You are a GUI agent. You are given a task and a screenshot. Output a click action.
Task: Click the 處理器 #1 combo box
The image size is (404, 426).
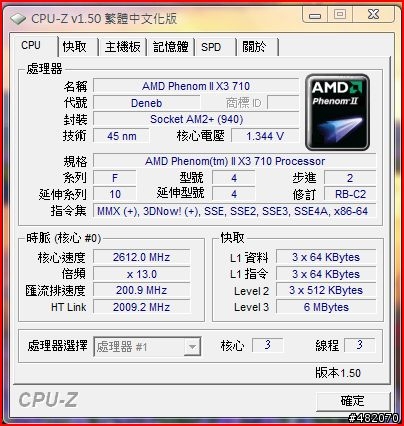(147, 347)
